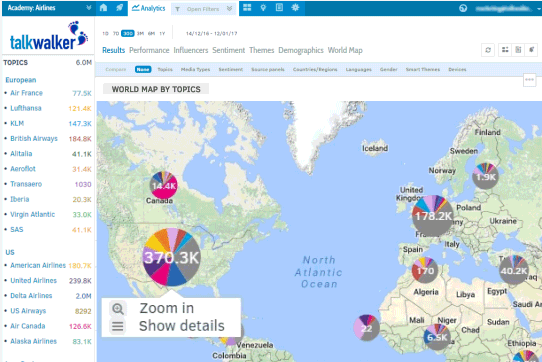Image resolution: width=542 pixels, height=362 pixels.
Task: Open the home icon in top bar
Action: coord(103,8)
